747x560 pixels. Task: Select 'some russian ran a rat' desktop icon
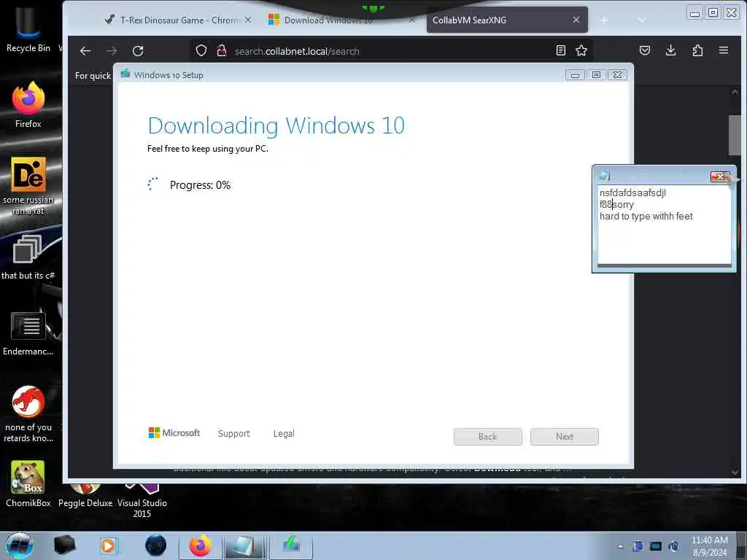click(x=28, y=186)
